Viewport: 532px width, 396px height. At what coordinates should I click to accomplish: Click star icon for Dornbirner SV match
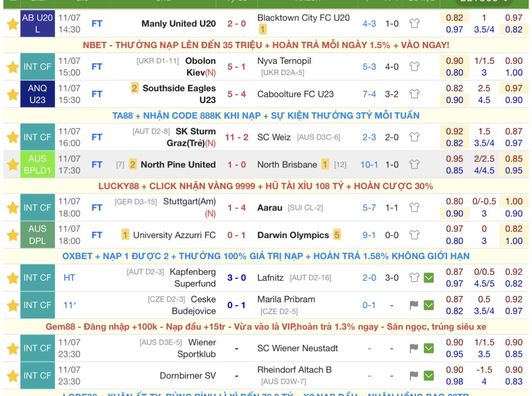[x=12, y=376]
